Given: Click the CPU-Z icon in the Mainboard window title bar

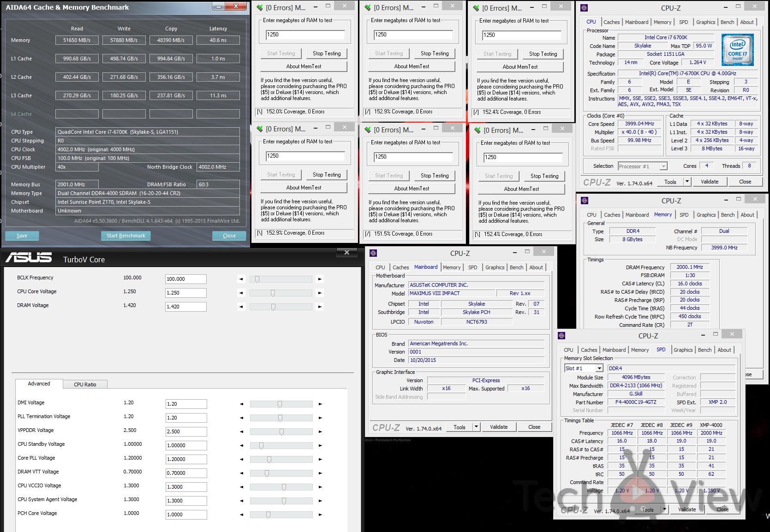Looking at the screenshot, I should (x=373, y=253).
